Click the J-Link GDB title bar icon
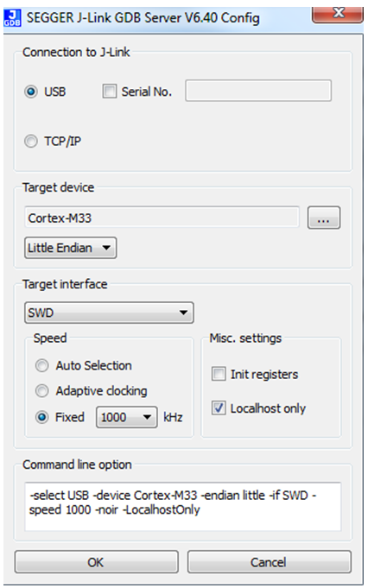This screenshot has height=588, width=368. pos(12,18)
